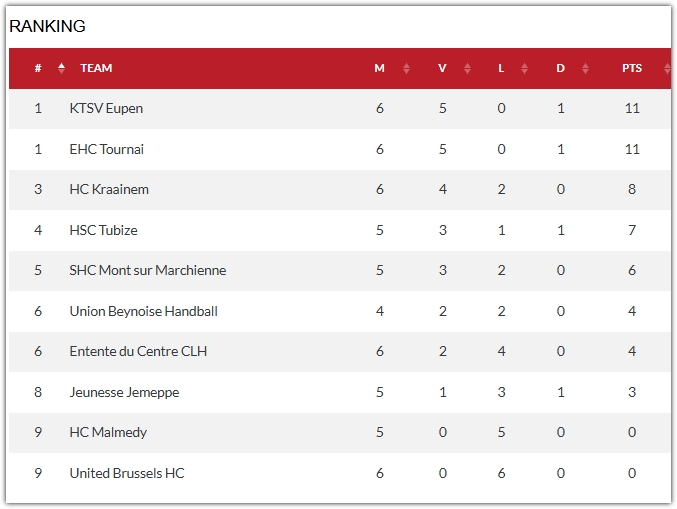
Task: Click HC Malmedy team name
Action: tap(108, 432)
